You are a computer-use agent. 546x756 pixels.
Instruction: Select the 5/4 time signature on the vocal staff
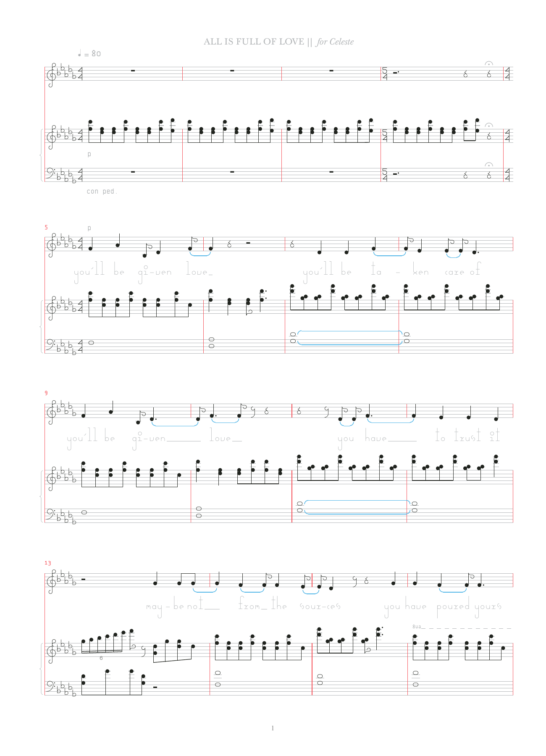click(385, 74)
